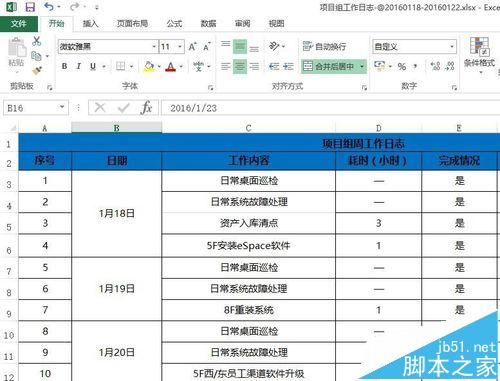Viewport: 500px width, 381px height.
Task: Cancel formula entry with X button
Action: point(100,108)
